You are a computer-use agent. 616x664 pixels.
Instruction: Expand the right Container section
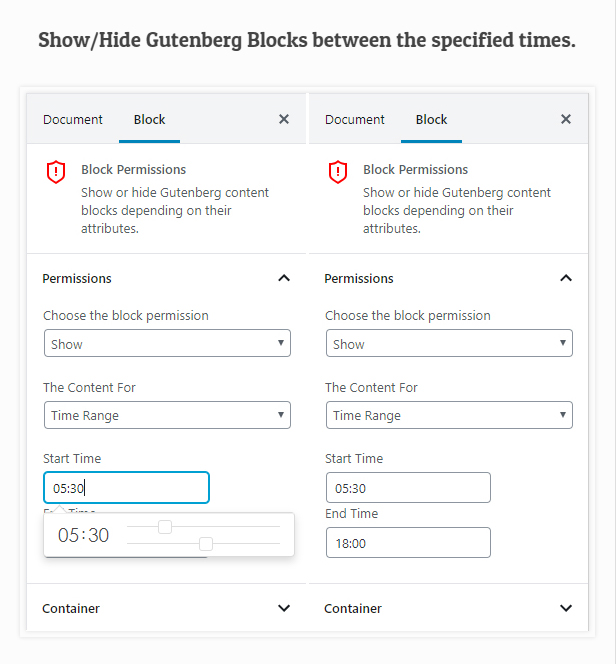pos(566,608)
